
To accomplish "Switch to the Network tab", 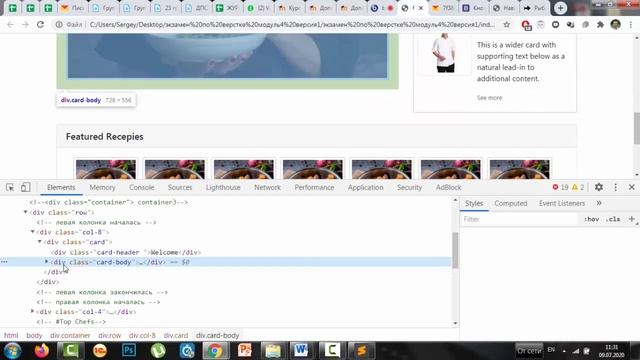I will point(267,187).
